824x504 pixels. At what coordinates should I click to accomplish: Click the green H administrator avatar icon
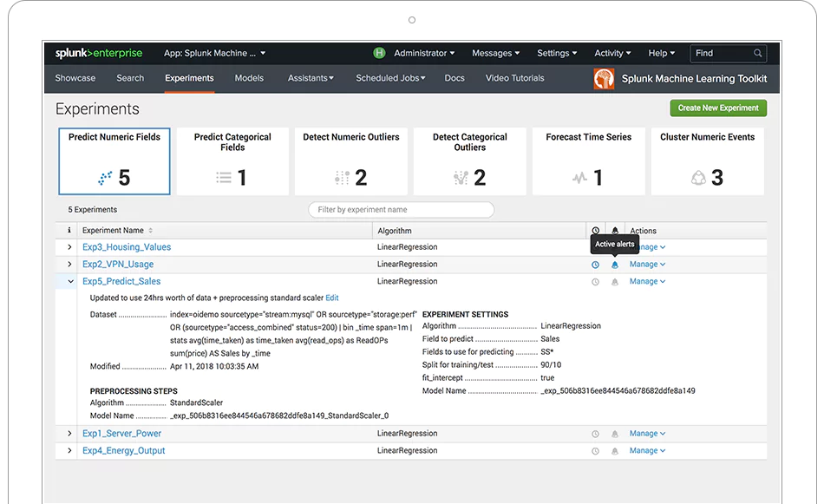[379, 53]
